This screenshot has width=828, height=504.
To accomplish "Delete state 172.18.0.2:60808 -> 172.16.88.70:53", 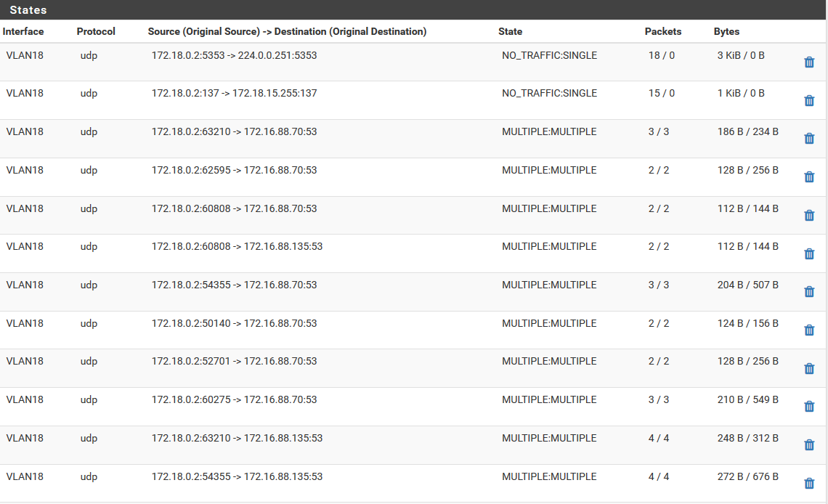I will [809, 215].
